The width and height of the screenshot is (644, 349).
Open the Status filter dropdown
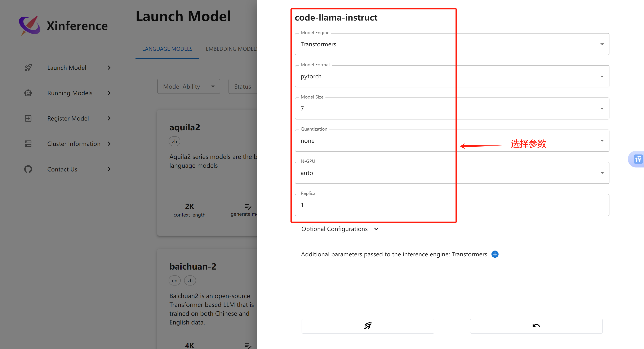[243, 86]
